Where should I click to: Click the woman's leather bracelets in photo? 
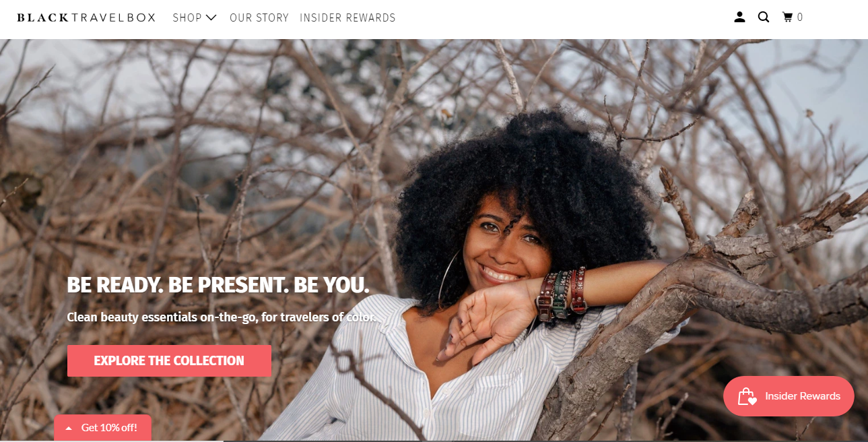pyautogui.click(x=562, y=293)
